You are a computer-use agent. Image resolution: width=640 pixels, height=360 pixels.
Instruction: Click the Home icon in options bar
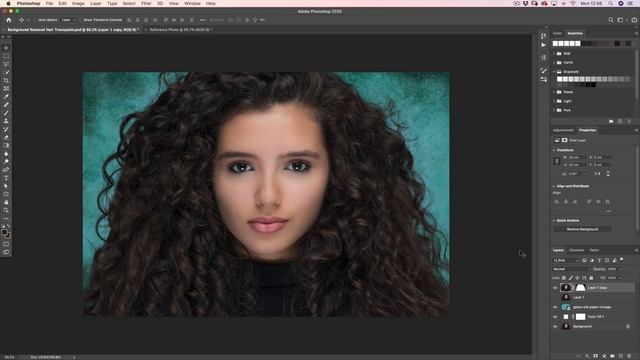(9, 20)
